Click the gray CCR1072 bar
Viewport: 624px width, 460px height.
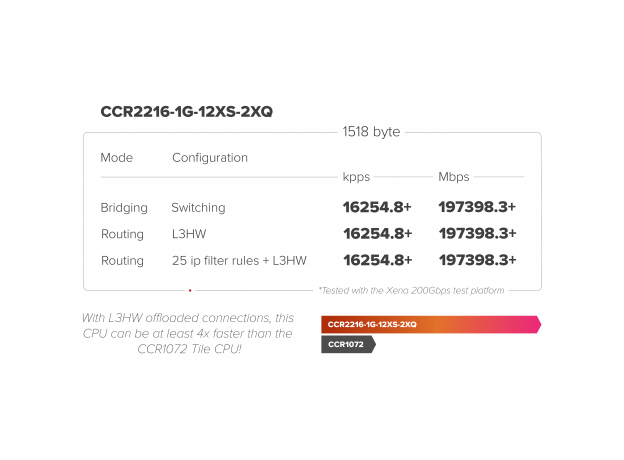point(348,344)
